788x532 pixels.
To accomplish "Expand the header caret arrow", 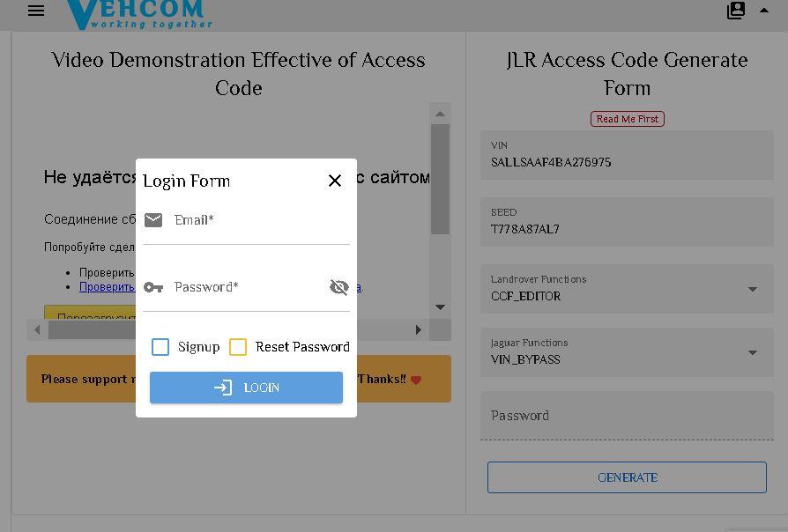I will click(x=764, y=11).
